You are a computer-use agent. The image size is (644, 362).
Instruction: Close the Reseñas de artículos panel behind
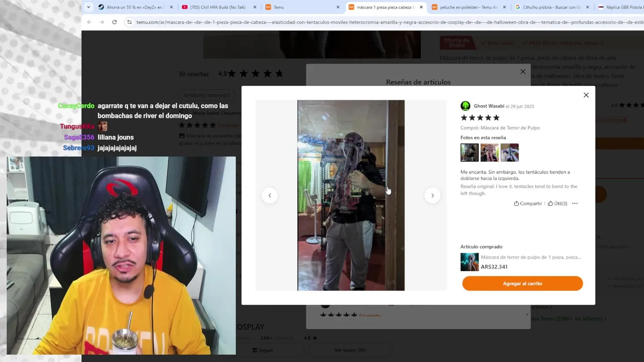(x=523, y=71)
